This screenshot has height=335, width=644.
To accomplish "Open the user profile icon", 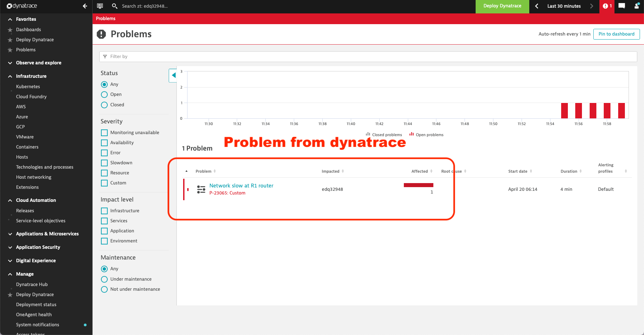I will click(x=637, y=6).
